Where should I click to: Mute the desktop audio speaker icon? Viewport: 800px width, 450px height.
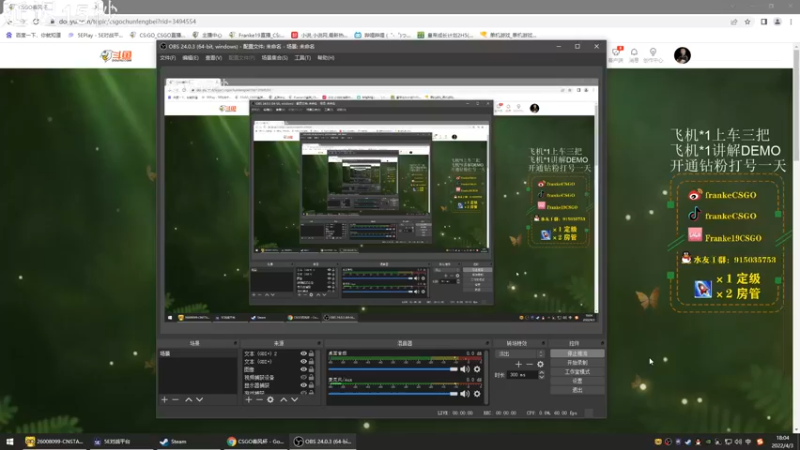[x=465, y=369]
